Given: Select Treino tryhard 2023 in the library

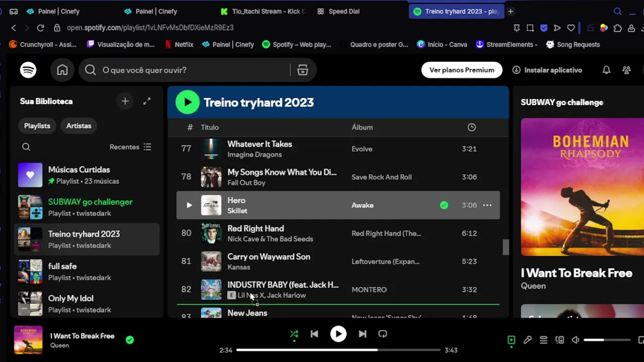Looking at the screenshot, I should pyautogui.click(x=87, y=239).
